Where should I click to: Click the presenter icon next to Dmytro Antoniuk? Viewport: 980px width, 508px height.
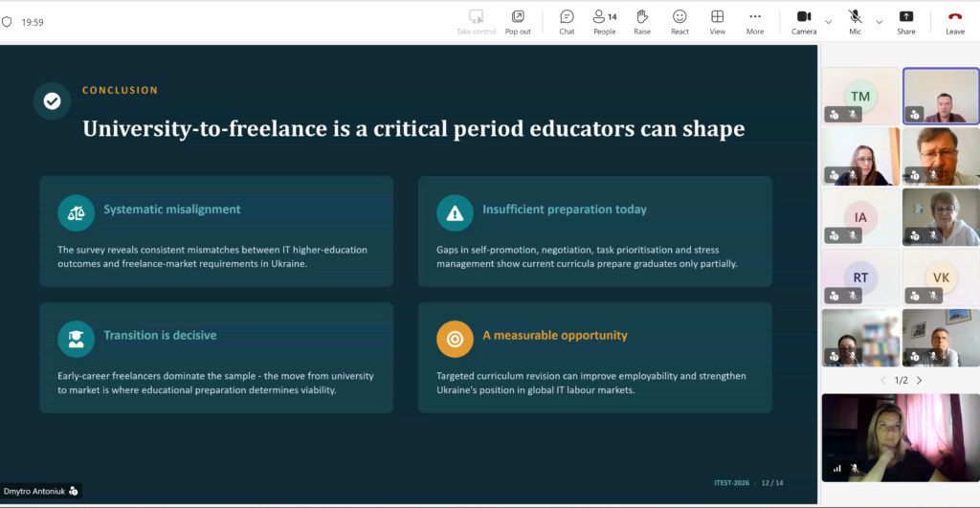click(74, 491)
